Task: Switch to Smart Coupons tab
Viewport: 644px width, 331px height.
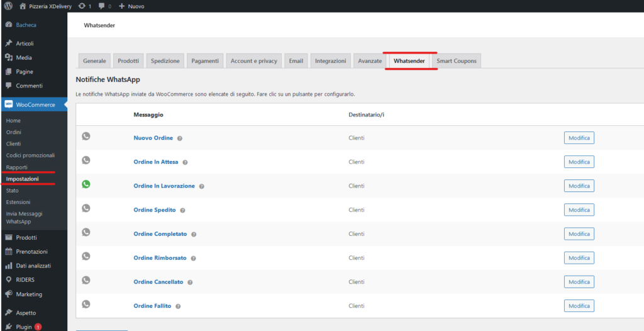Action: 457,61
